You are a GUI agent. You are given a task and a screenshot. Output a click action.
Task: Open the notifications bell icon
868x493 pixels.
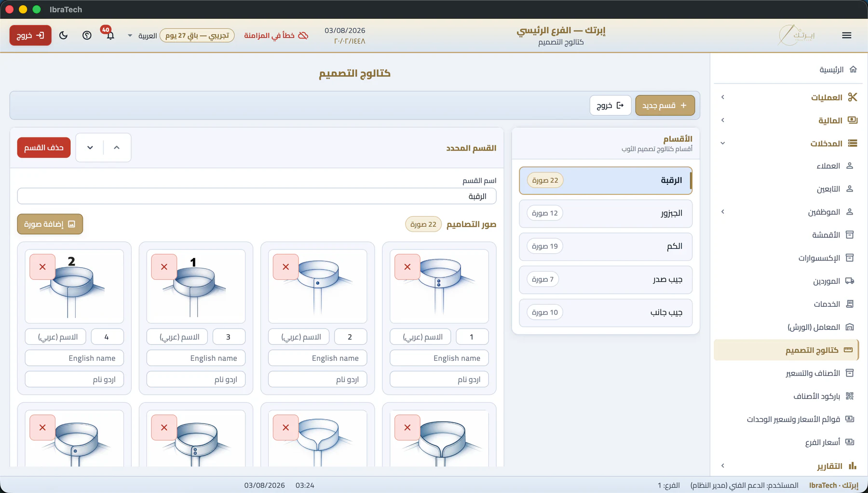110,35
